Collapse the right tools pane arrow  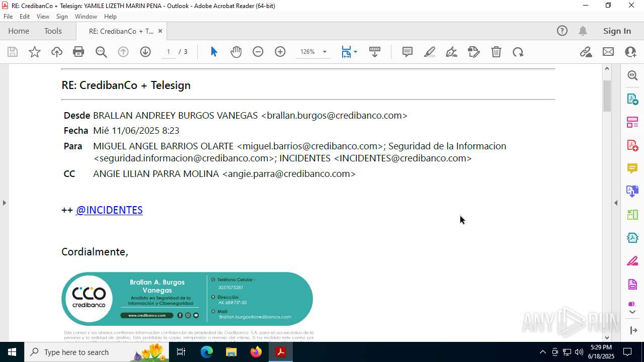[616, 203]
